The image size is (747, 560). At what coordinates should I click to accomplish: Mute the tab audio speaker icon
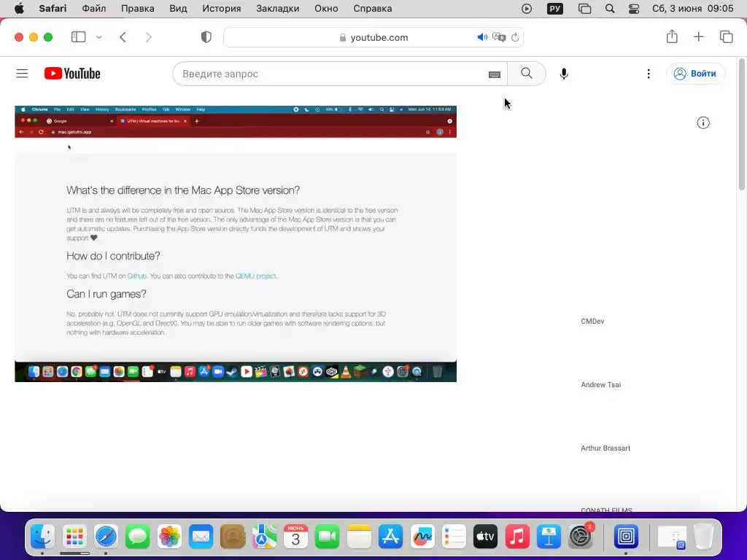point(482,37)
